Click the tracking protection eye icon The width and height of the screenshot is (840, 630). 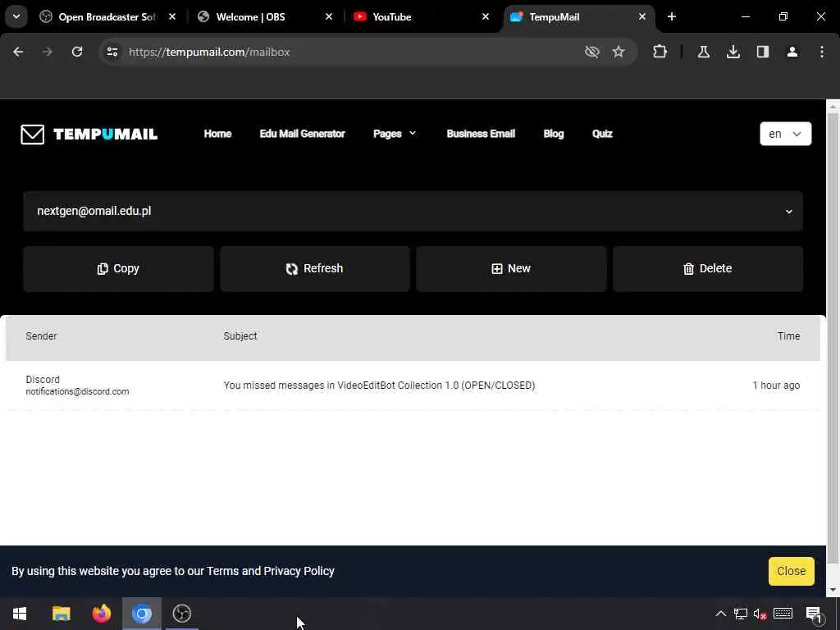pyautogui.click(x=592, y=52)
